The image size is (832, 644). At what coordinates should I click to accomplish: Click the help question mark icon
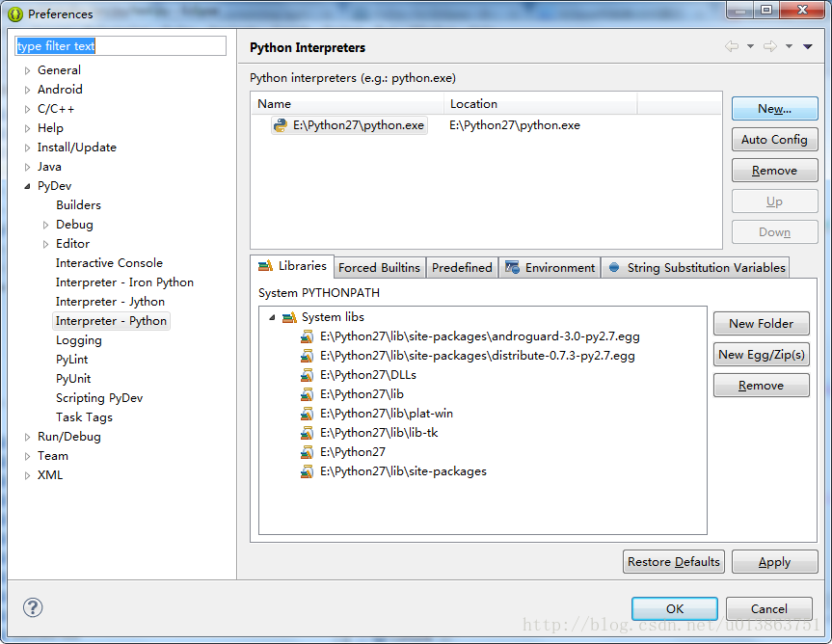33,608
